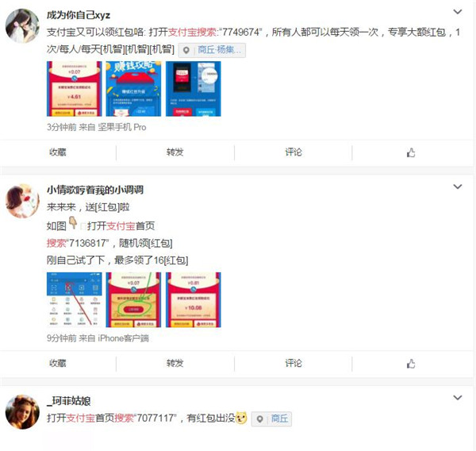The height and width of the screenshot is (451, 476).
Task: Expand options menu on first post
Action: tap(458, 12)
